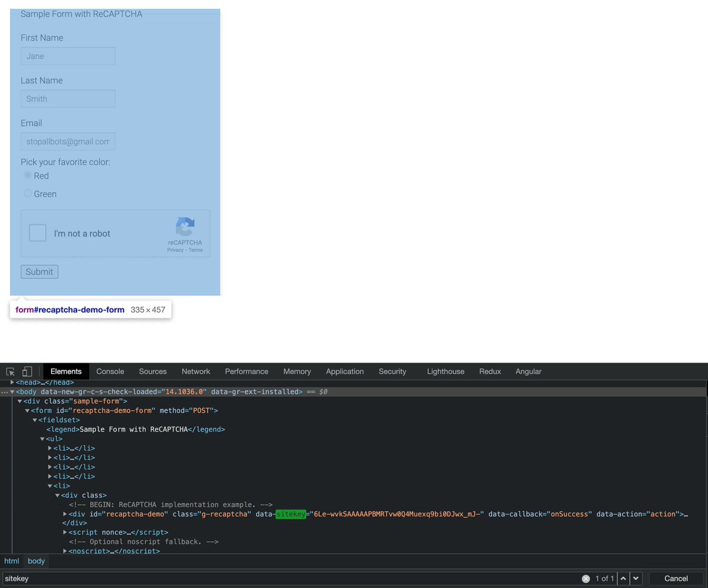This screenshot has height=588, width=708.
Task: Collapse the form recaptcha-demo-form node
Action: pos(27,410)
